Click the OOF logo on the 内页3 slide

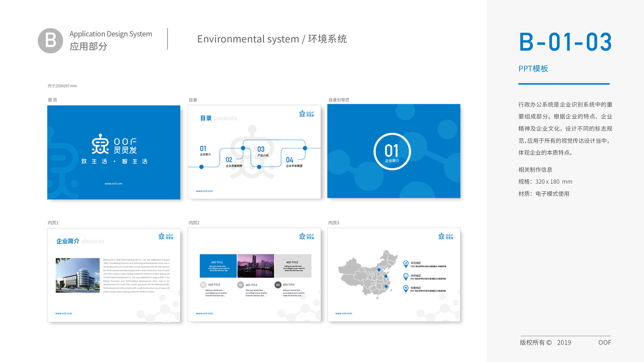tap(446, 236)
